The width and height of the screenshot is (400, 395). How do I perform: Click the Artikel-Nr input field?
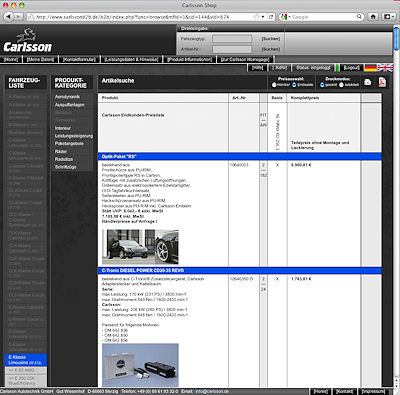pyautogui.click(x=232, y=49)
